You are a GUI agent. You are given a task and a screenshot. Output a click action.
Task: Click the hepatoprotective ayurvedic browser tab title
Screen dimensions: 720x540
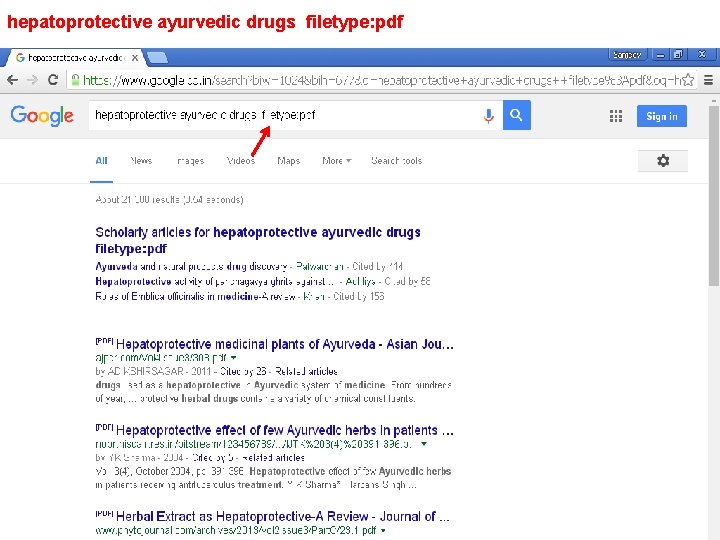[x=76, y=58]
